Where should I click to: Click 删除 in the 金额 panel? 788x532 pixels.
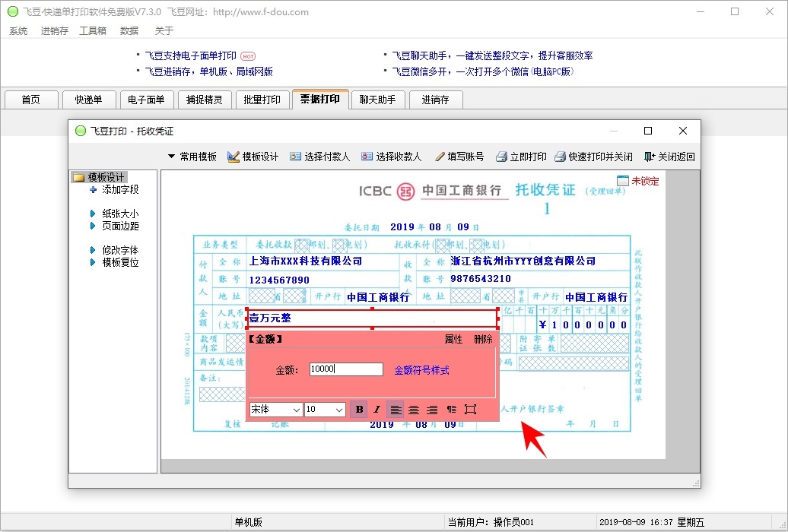pos(483,340)
